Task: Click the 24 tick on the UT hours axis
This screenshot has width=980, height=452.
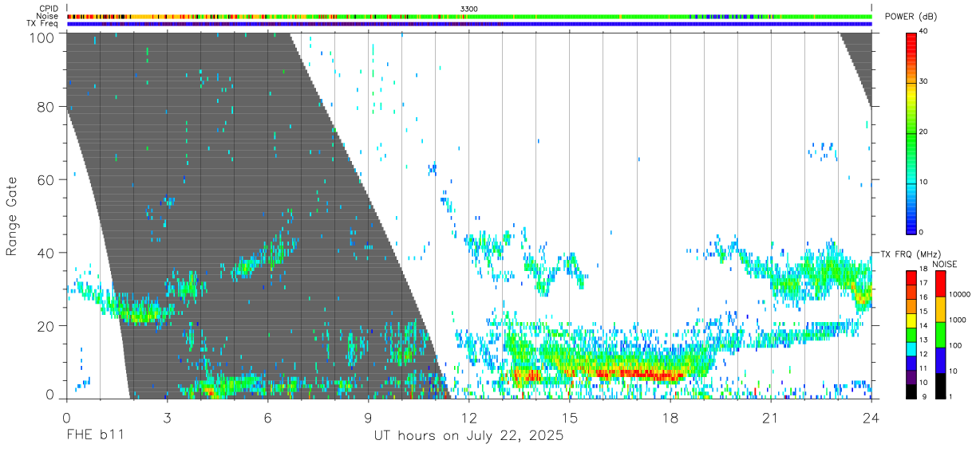Action: tap(871, 418)
